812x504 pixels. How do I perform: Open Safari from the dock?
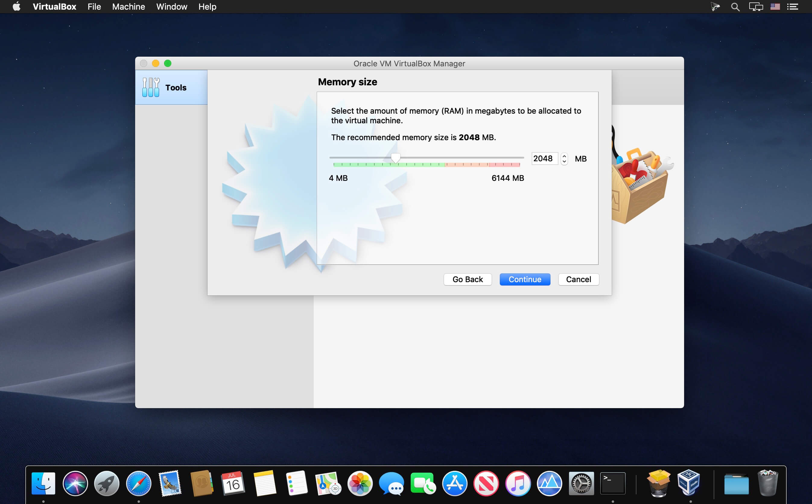pos(138,483)
